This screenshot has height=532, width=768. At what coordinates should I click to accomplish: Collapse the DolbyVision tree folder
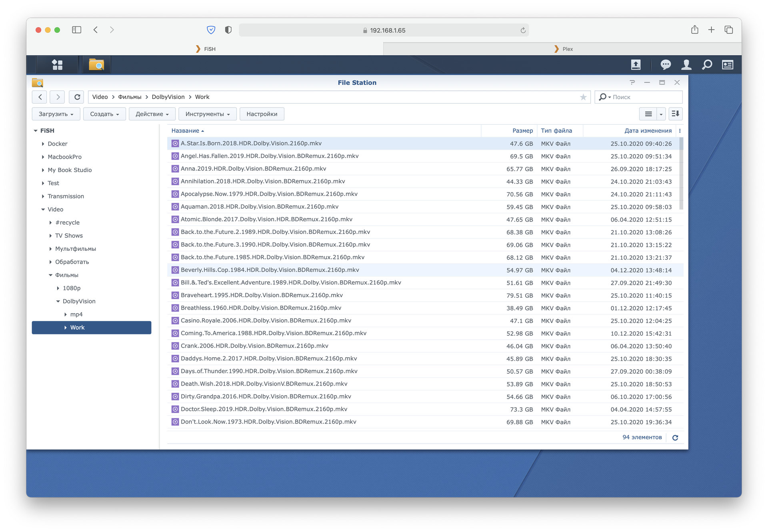click(x=58, y=302)
